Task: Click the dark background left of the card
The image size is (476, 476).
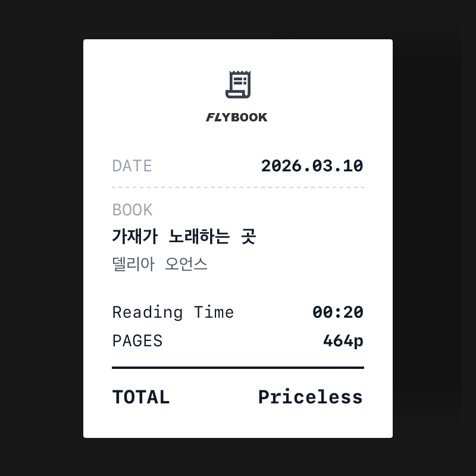Action: (42, 238)
